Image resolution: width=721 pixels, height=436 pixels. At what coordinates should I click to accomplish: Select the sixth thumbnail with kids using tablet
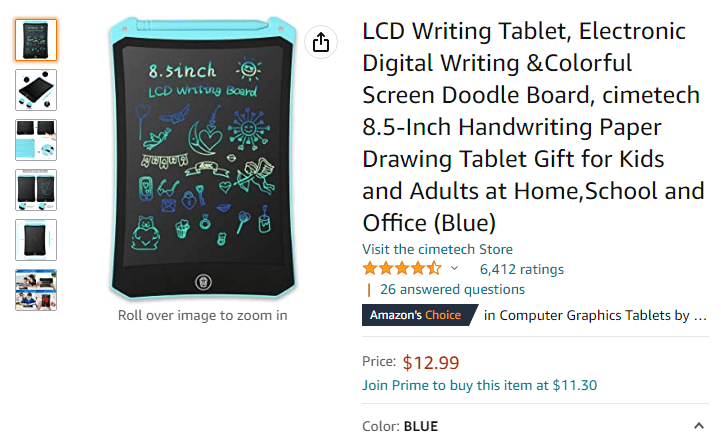pos(36,290)
